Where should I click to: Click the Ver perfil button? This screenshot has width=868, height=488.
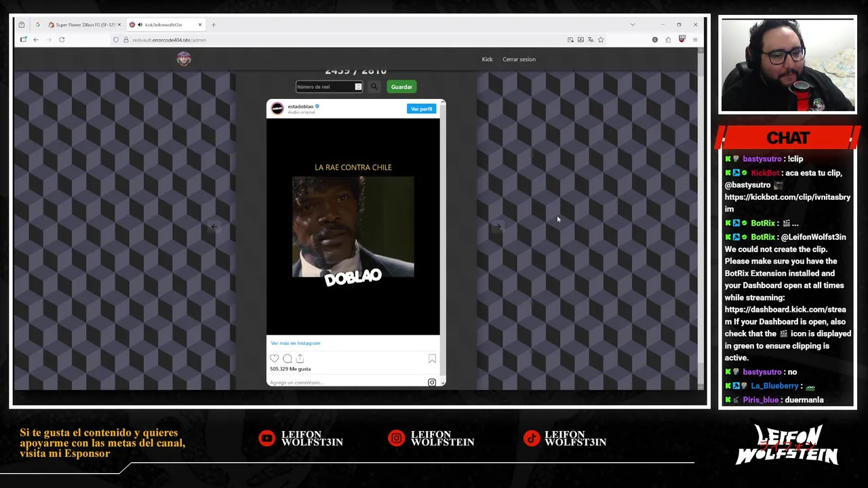[421, 108]
